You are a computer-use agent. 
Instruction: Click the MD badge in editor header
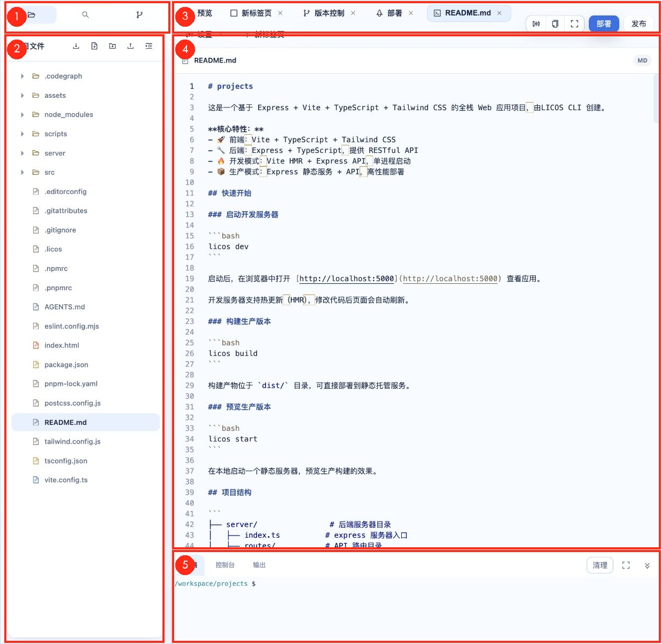pos(642,60)
